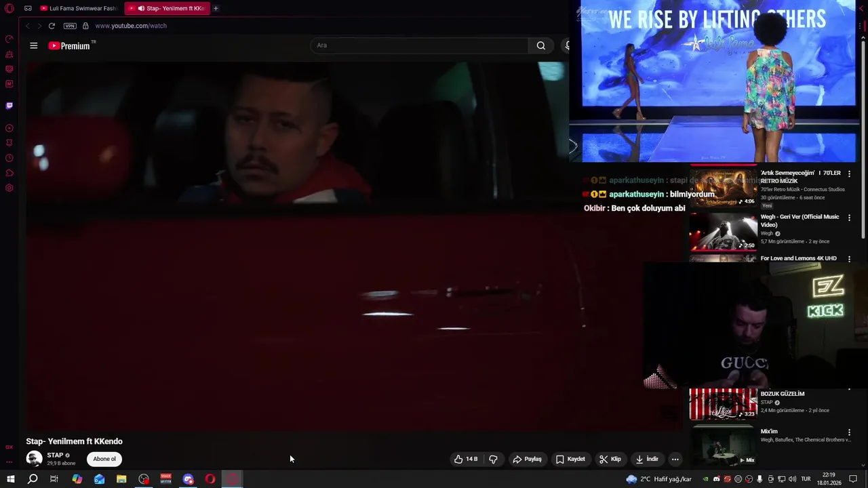This screenshot has width=868, height=488.
Task: Open BOZUK GÜZELİM video thumbnail
Action: click(x=723, y=405)
